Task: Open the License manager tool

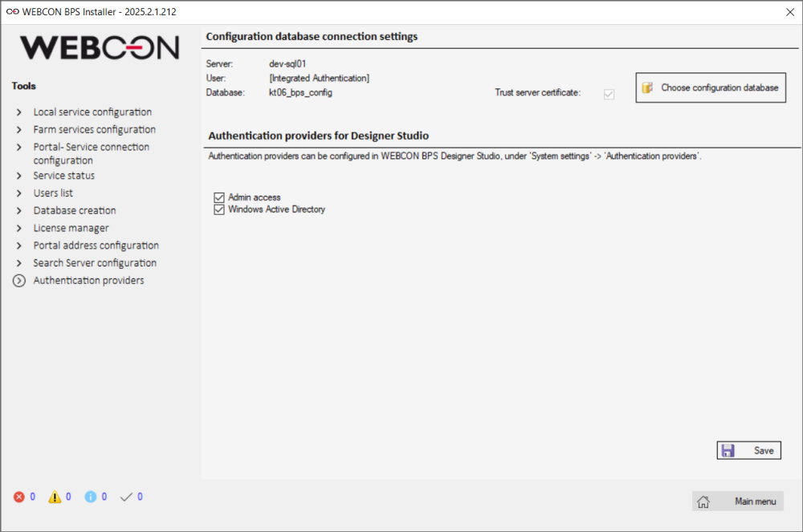Action: tap(71, 228)
